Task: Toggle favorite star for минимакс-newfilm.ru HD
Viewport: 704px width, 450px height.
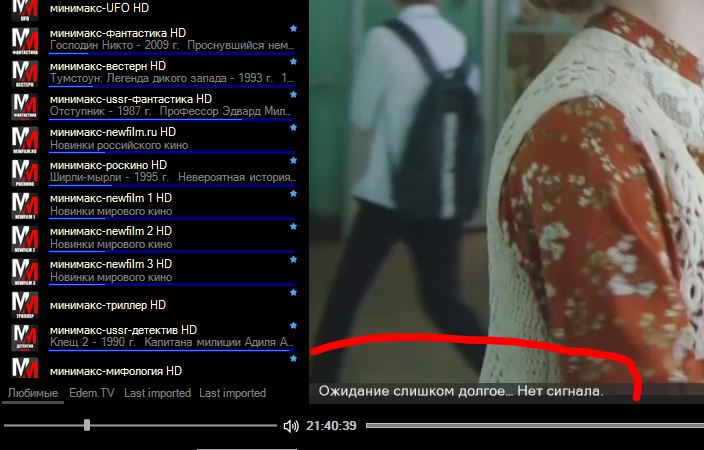Action: tap(293, 128)
